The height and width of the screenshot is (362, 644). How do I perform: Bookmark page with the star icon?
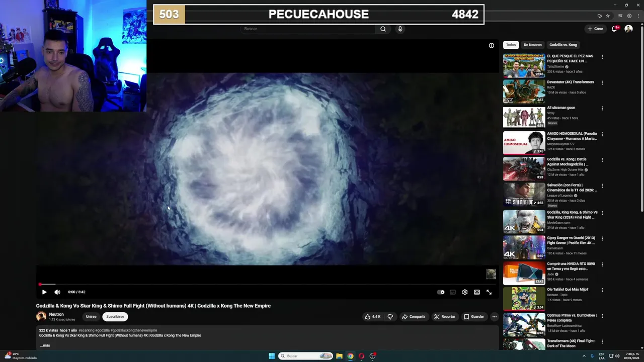pyautogui.click(x=607, y=16)
